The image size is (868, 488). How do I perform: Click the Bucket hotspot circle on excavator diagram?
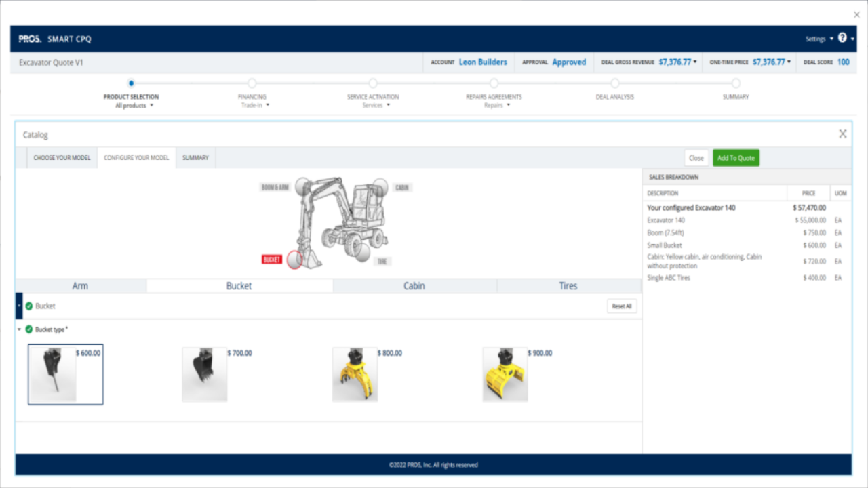[294, 260]
